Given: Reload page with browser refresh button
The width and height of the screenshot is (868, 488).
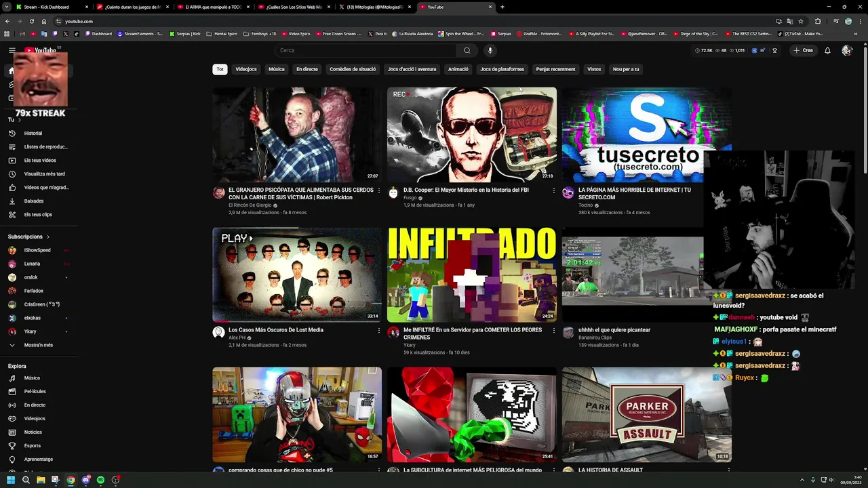Looking at the screenshot, I should tap(31, 21).
